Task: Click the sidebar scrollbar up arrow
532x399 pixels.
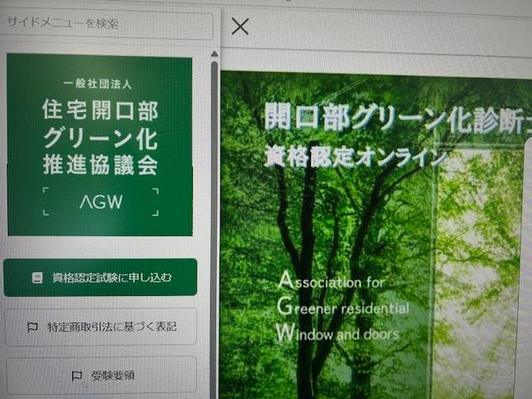Action: click(214, 55)
